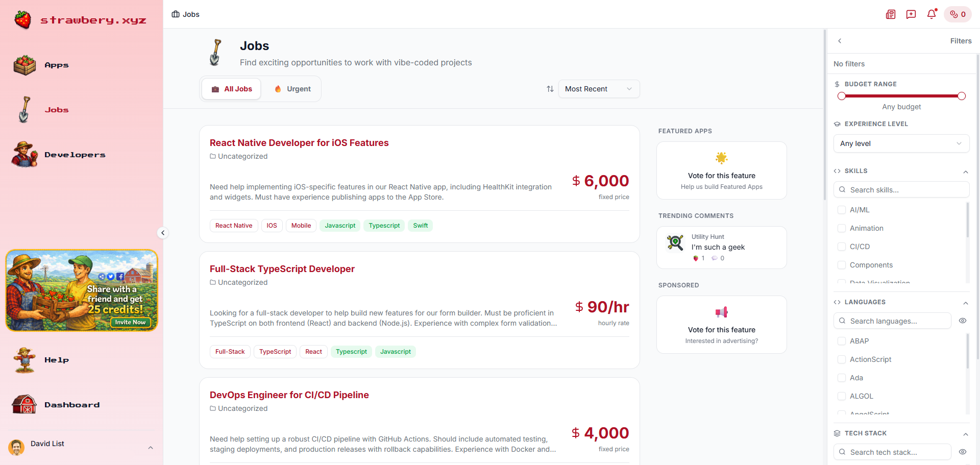The height and width of the screenshot is (465, 980).
Task: Open notifications with the bell icon
Action: [932, 14]
